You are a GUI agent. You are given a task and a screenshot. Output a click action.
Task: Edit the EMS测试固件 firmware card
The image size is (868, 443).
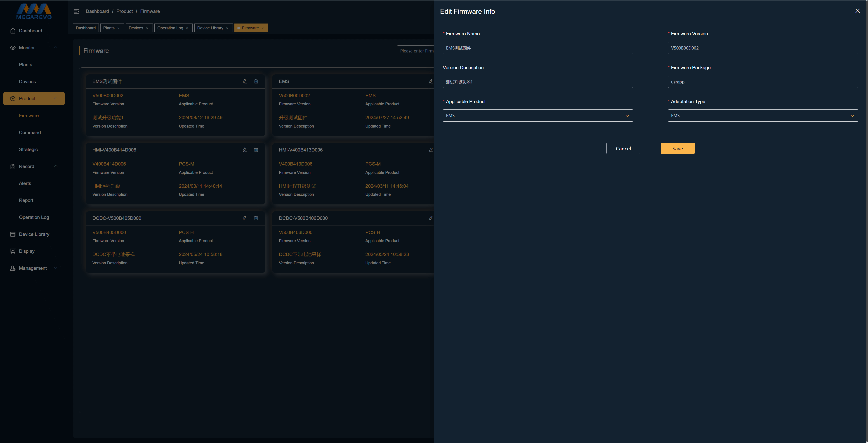[x=245, y=81]
